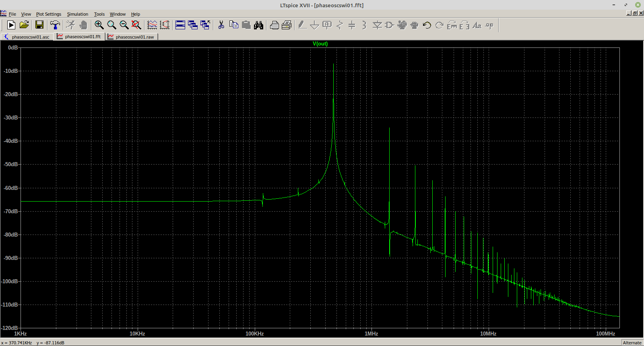Click the Paste clipboard icon

(246, 25)
